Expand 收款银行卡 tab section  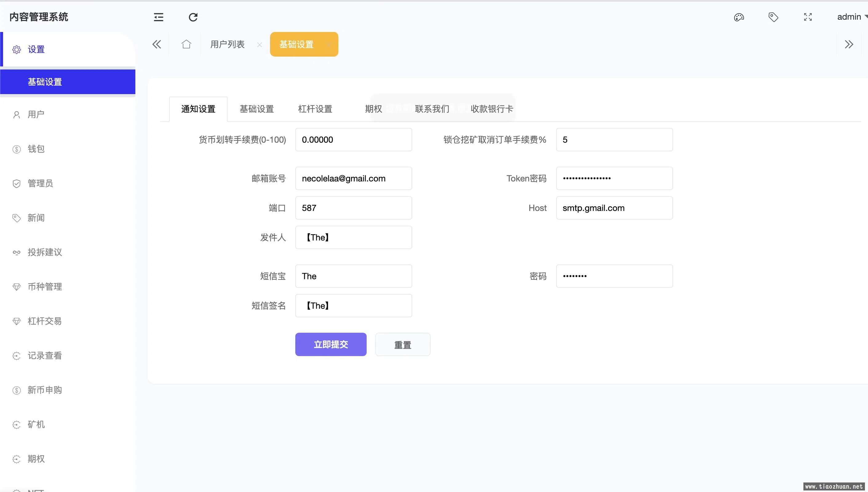coord(492,109)
